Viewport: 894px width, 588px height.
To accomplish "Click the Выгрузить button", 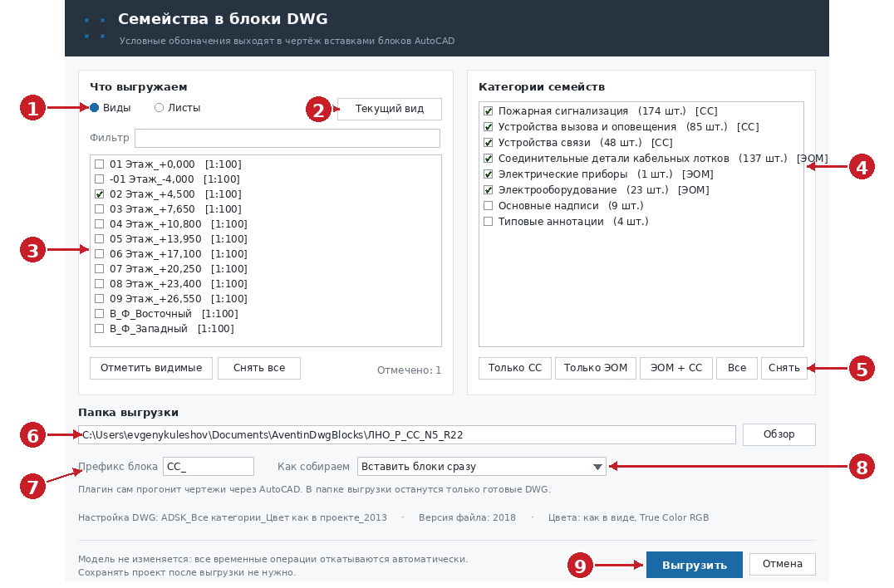I will click(x=695, y=565).
